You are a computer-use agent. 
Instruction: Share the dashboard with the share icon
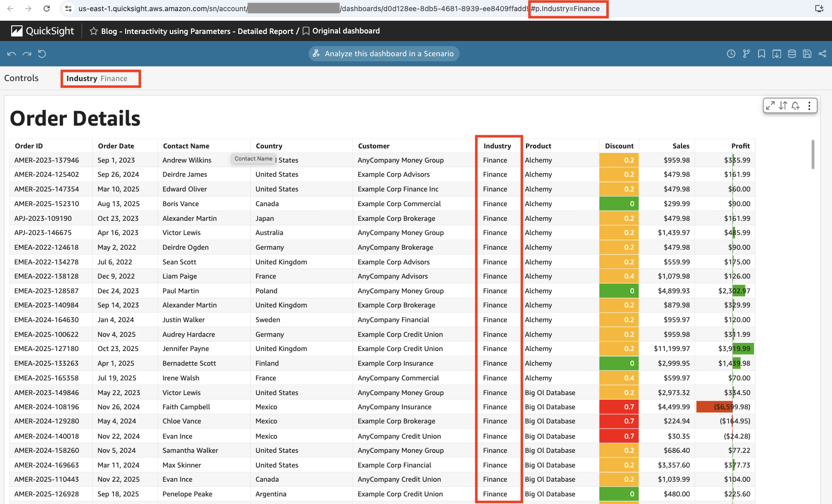822,54
